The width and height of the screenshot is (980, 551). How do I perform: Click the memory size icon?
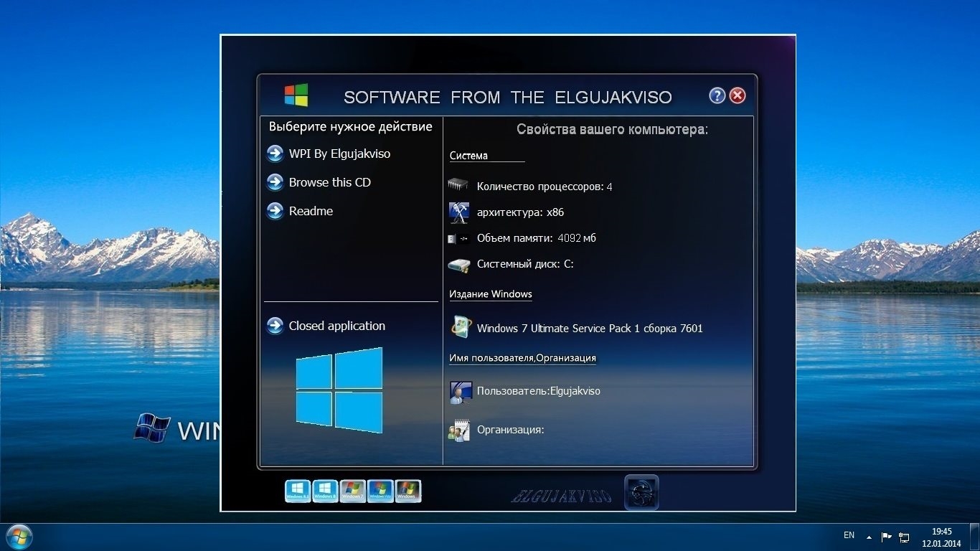(x=458, y=238)
